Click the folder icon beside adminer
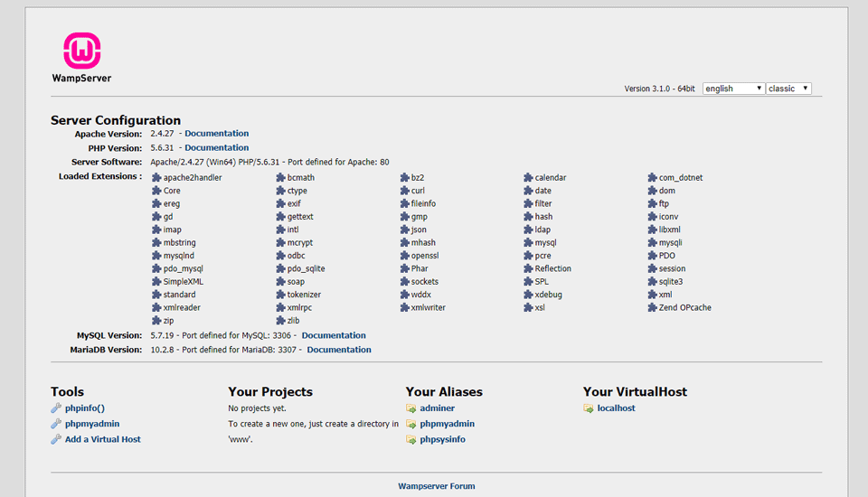Image resolution: width=868 pixels, height=497 pixels. (x=410, y=408)
